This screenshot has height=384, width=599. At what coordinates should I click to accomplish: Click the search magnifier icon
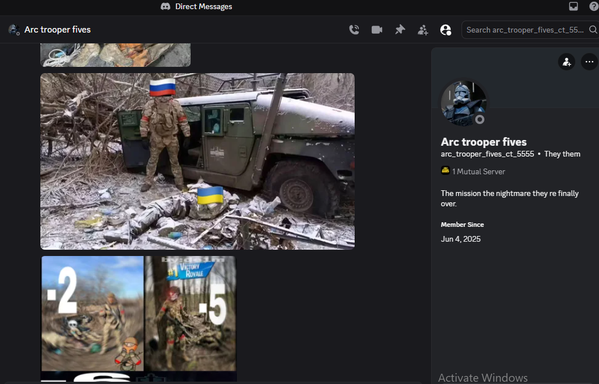[593, 30]
